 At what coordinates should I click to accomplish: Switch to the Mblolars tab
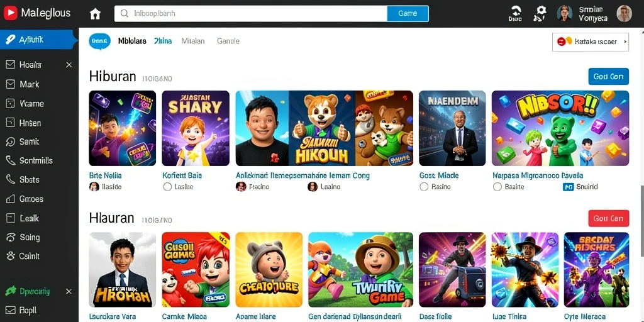pos(132,41)
